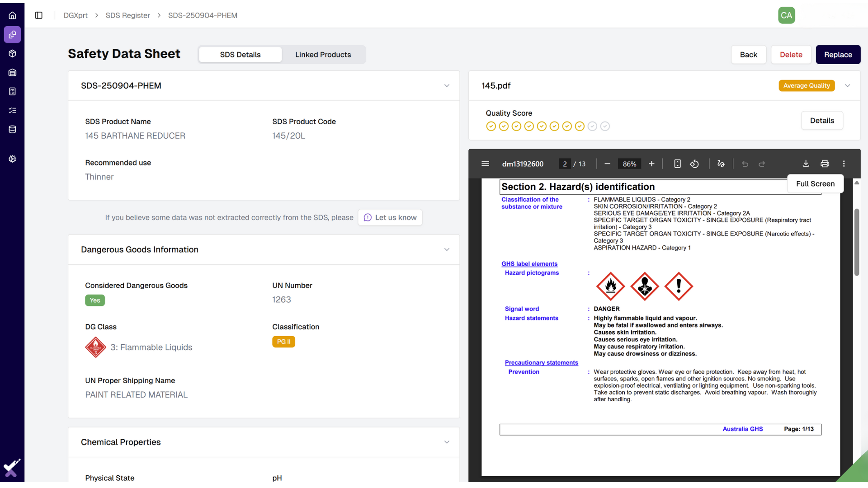868x488 pixels.
Task: Open the database section in the sidebar
Action: (x=12, y=129)
